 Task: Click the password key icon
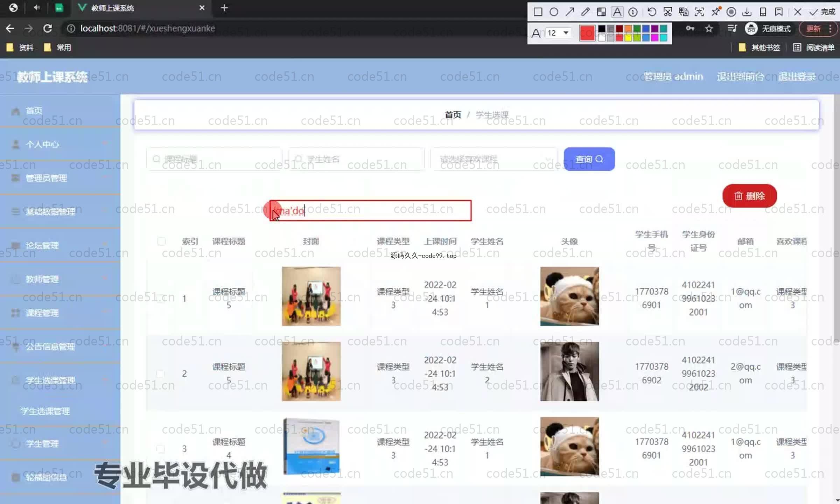point(690,28)
